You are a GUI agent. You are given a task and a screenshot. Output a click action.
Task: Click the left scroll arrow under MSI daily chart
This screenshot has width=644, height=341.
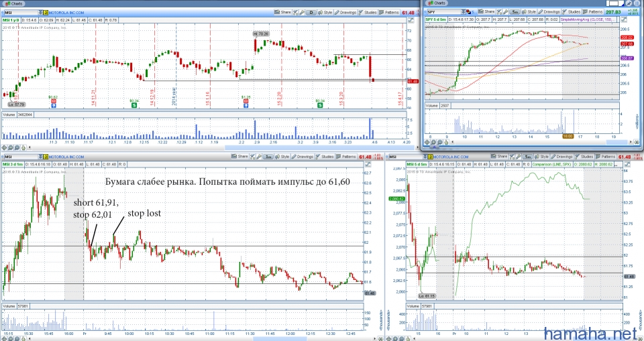tap(30, 148)
